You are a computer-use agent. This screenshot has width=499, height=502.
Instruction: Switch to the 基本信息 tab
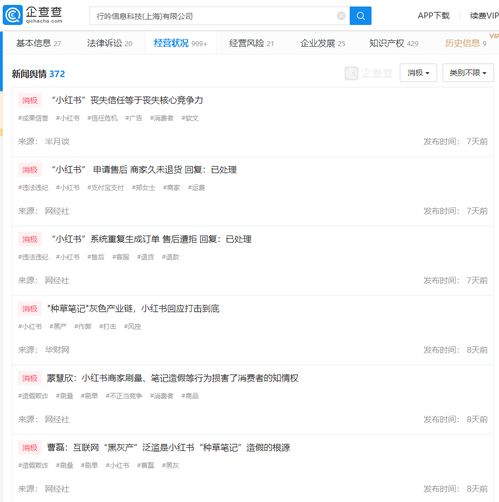pos(38,43)
